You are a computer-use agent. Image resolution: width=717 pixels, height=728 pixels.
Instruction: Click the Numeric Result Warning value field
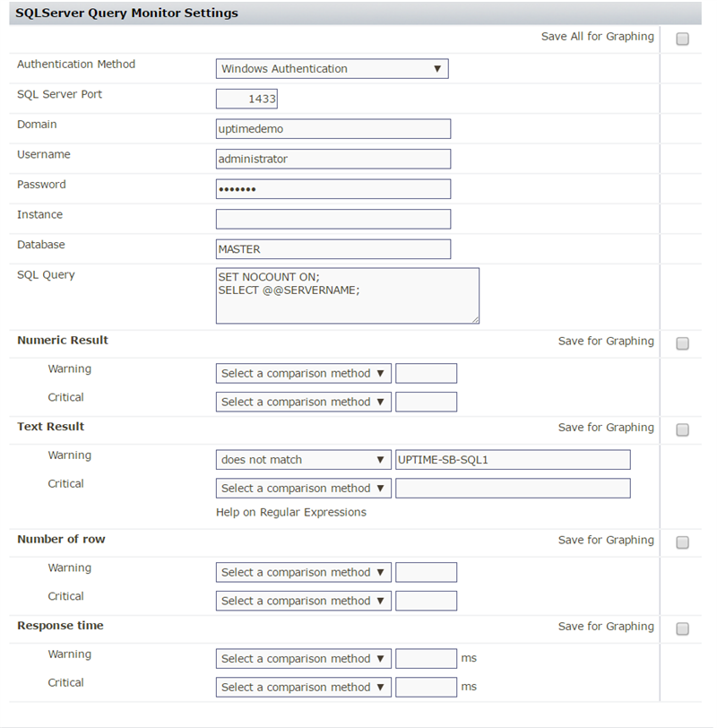click(x=426, y=373)
